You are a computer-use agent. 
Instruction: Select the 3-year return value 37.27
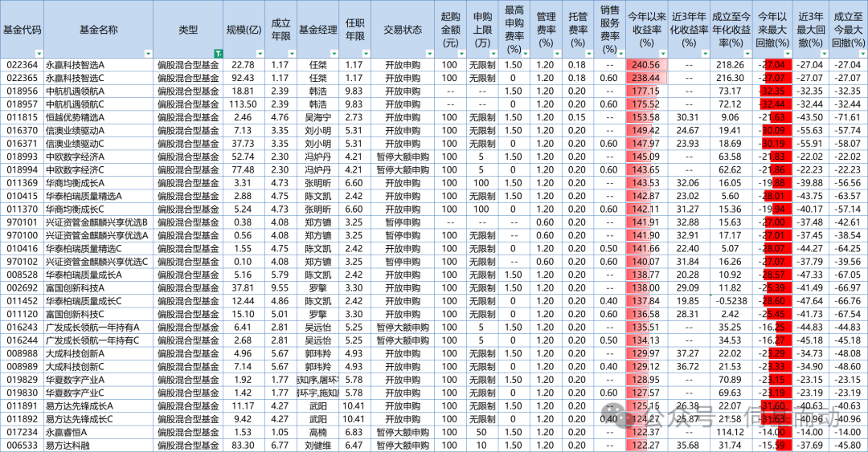pyautogui.click(x=687, y=353)
